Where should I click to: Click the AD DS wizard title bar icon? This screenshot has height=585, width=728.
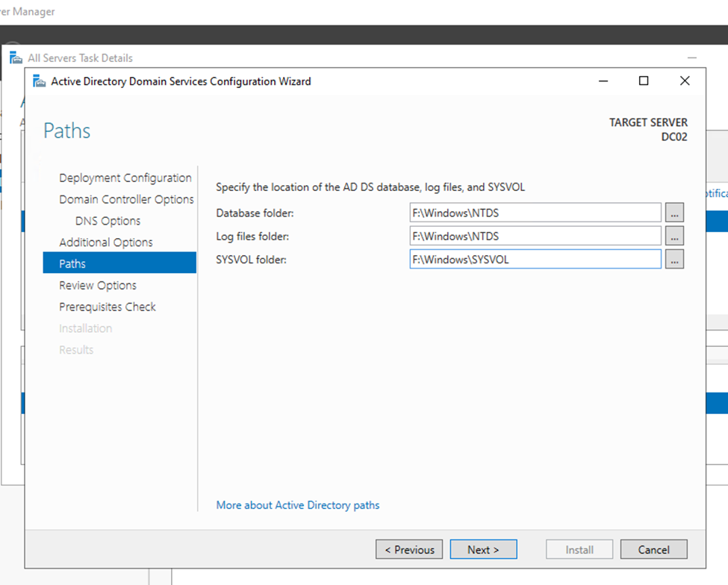38,81
